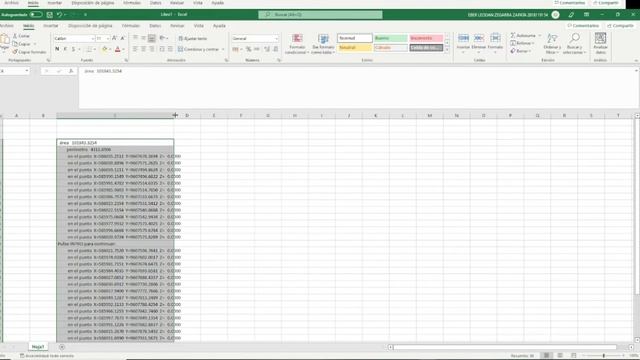Image resolution: width=640 pixels, height=360 pixels.
Task: Switch to the Revisar tab
Action: [177, 26]
